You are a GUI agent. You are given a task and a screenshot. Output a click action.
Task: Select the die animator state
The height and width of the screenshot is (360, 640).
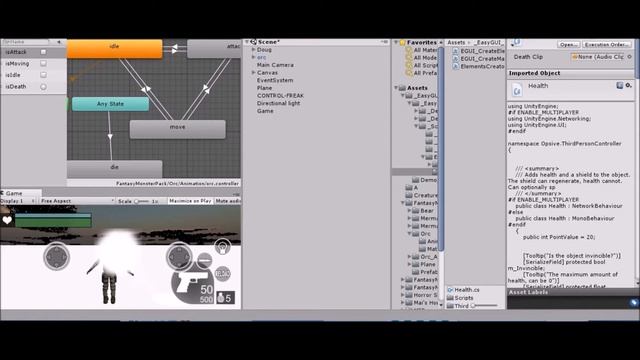(x=115, y=169)
